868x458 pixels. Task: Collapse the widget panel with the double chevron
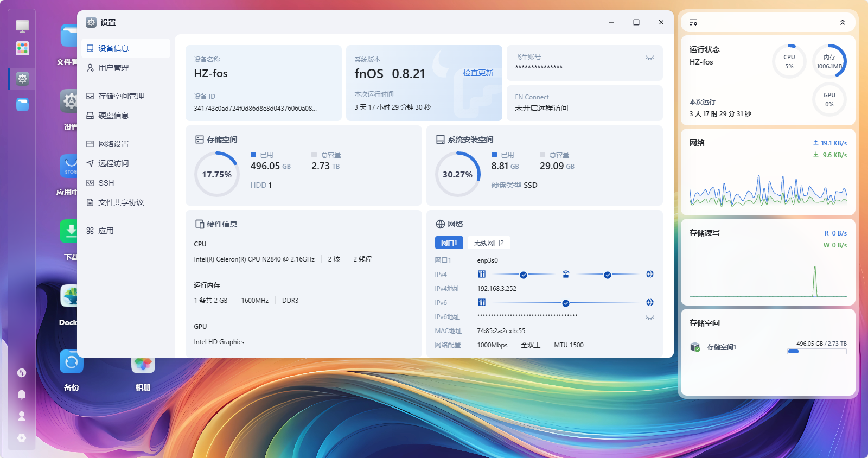(x=843, y=22)
